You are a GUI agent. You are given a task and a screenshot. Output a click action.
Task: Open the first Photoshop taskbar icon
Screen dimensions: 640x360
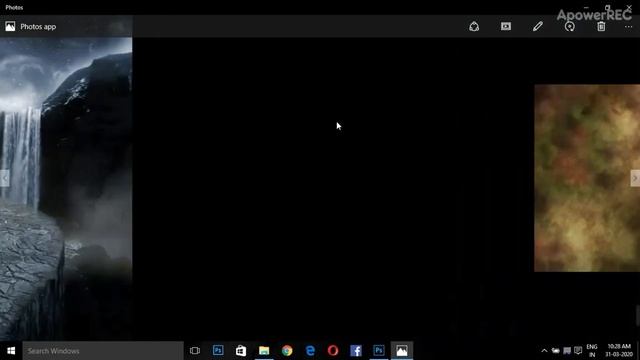click(x=218, y=351)
